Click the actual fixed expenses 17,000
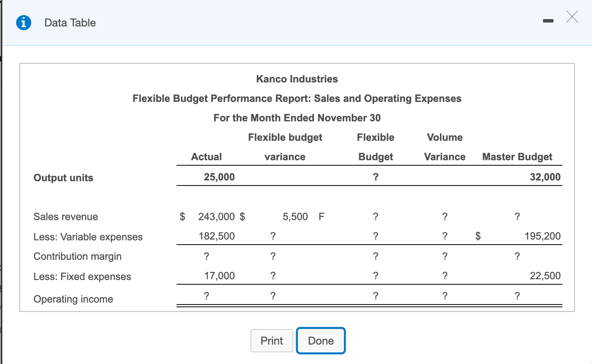Viewport: 592px width, 364px height. pos(219,276)
